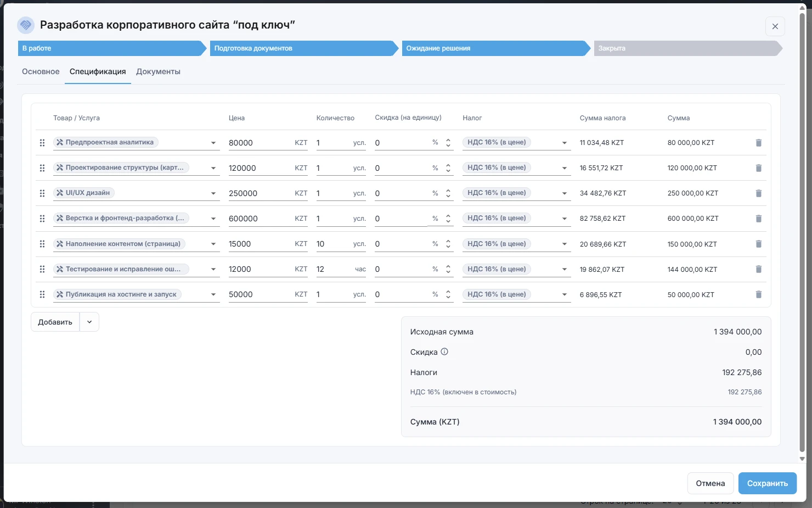Open the Основное tab
Screen dimensions: 812x508
[x=41, y=72]
